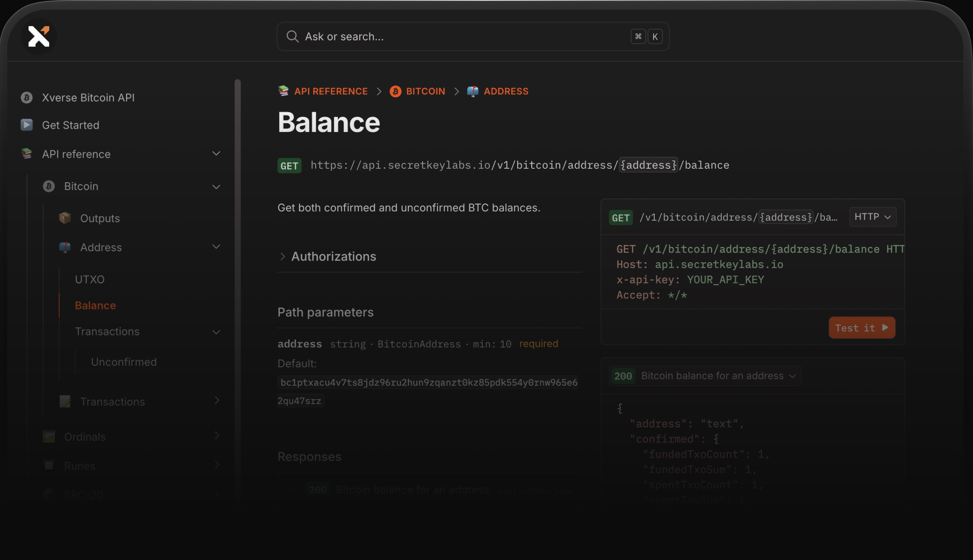Collapse the API reference sidebar section
The height and width of the screenshot is (560, 973).
(216, 154)
